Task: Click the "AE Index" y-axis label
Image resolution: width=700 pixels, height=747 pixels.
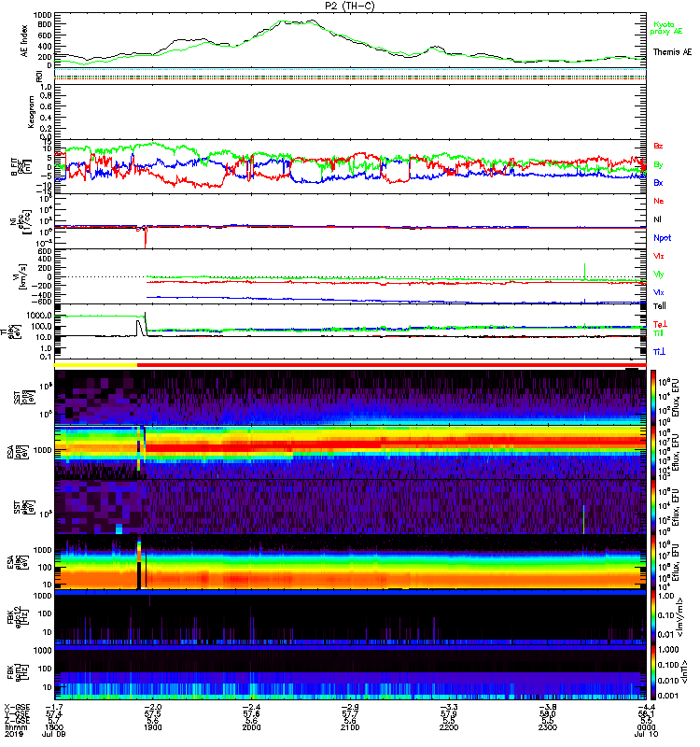Action: (x=24, y=40)
